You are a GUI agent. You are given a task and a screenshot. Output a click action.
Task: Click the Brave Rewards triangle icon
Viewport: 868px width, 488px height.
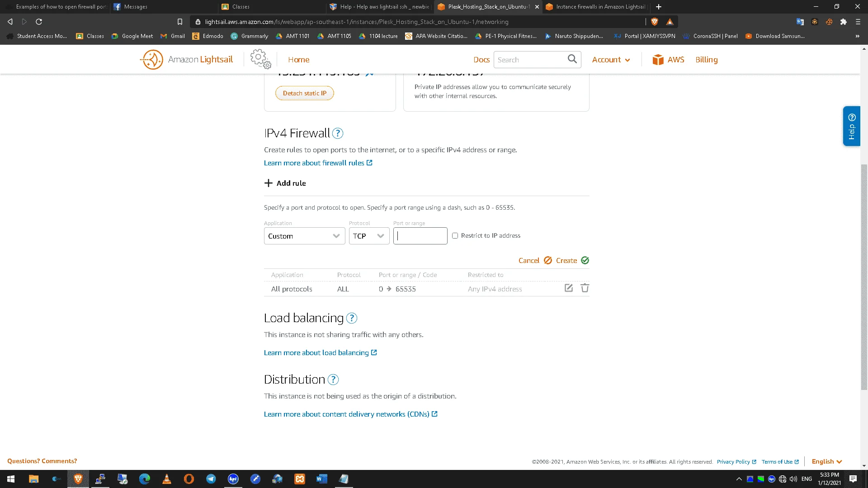(x=670, y=22)
